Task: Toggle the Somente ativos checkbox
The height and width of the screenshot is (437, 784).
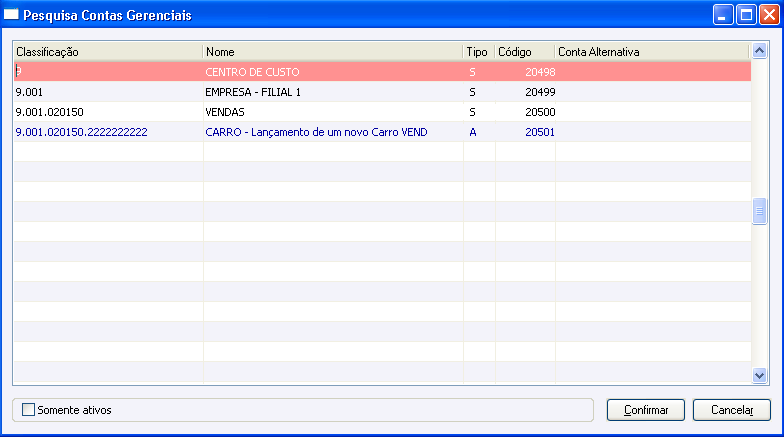Action: tap(28, 410)
